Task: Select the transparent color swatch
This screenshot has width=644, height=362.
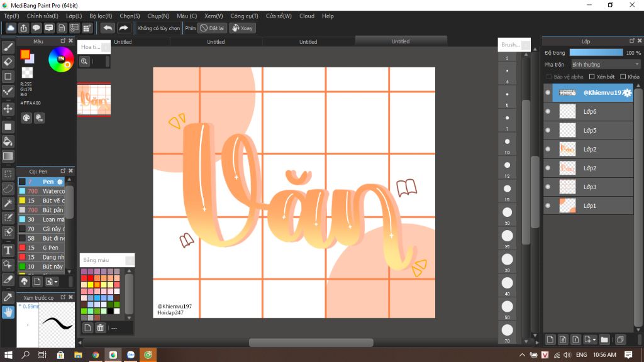Action: (27, 73)
